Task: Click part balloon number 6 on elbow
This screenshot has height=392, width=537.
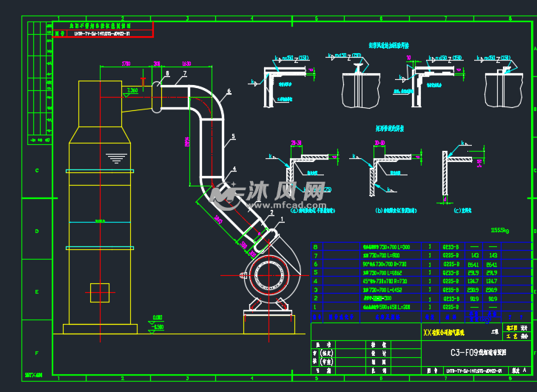Action: [x=229, y=91]
